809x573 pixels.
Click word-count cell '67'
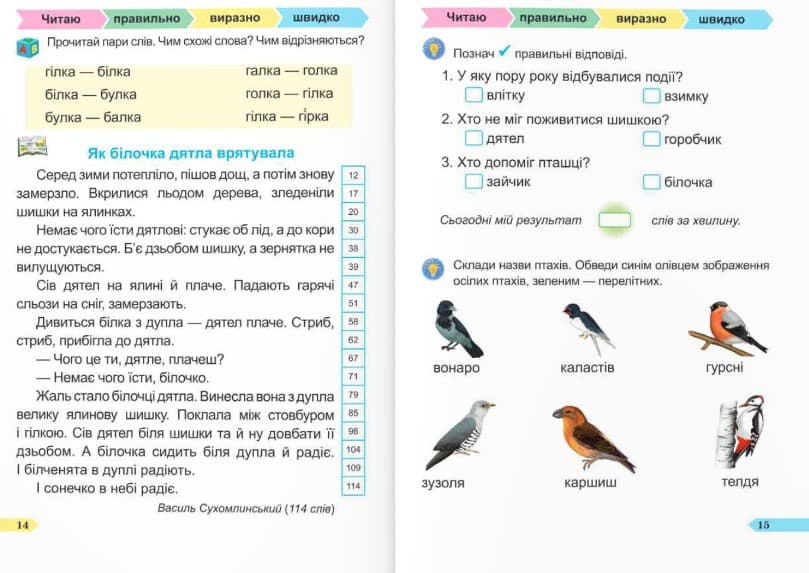(x=353, y=358)
